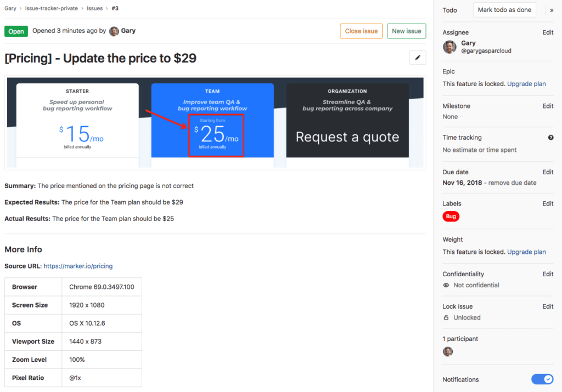Mark the todo as done
Viewport: 562px width, 392px height.
click(x=504, y=9)
